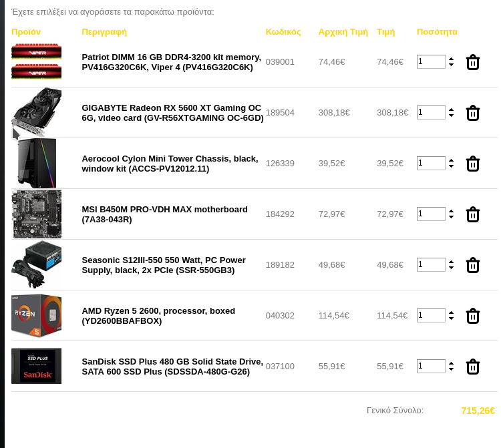Open SanDisk SSD Plus 480 GB product link
Screen dimensions: 501x448
(x=172, y=367)
